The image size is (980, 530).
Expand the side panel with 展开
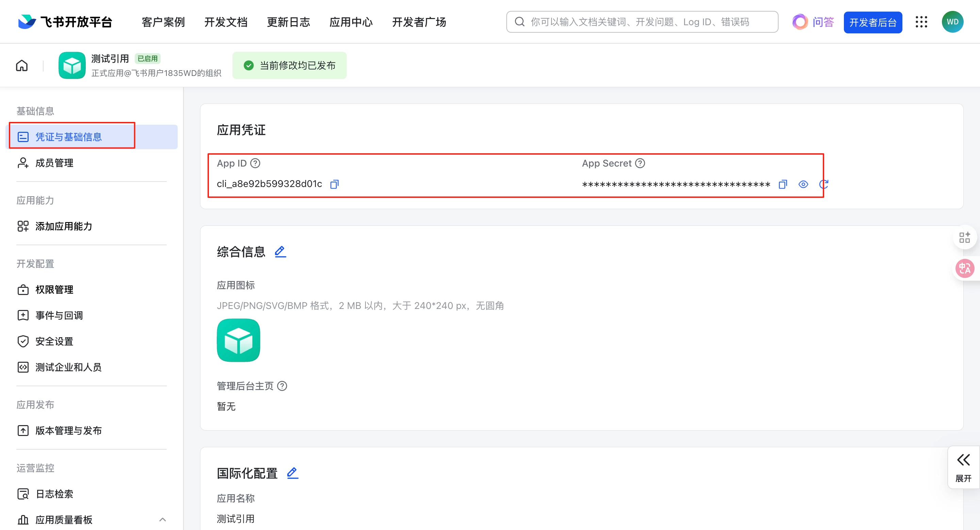click(x=963, y=467)
